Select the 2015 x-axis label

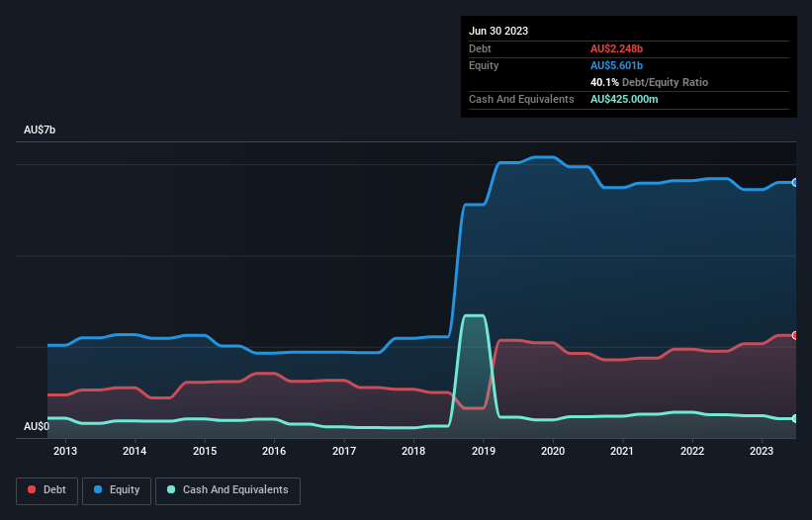pyautogui.click(x=205, y=451)
